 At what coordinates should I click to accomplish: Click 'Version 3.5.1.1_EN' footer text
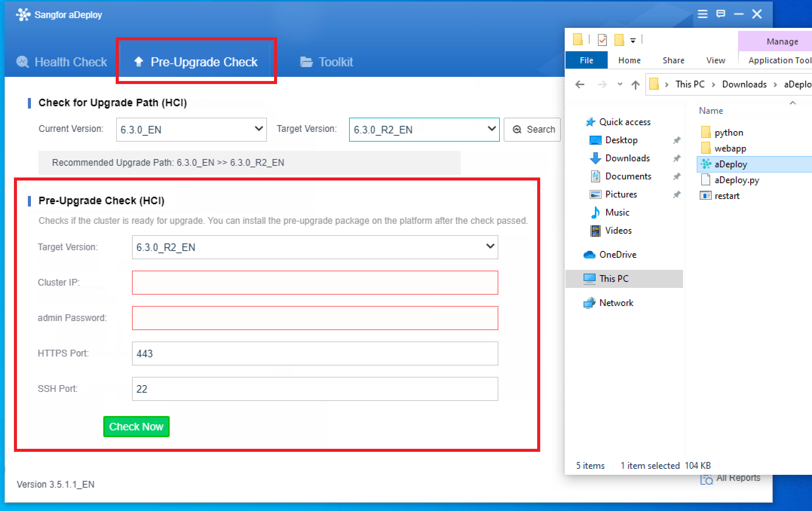[x=55, y=484]
